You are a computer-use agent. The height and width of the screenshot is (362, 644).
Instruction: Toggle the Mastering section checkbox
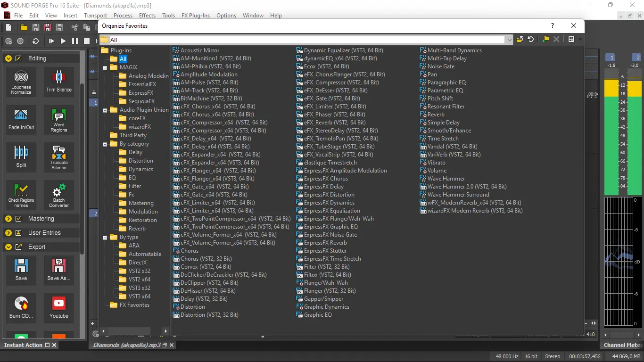[19, 219]
